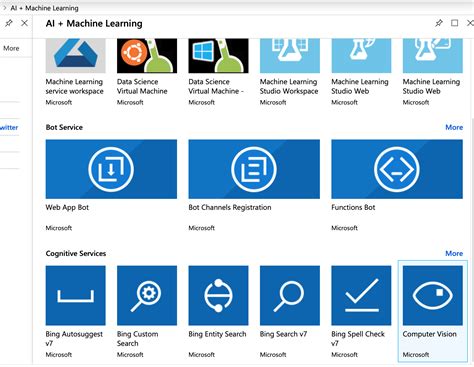Open the Functions Bot tile icon
This screenshot has height=367, width=474.
(397, 169)
